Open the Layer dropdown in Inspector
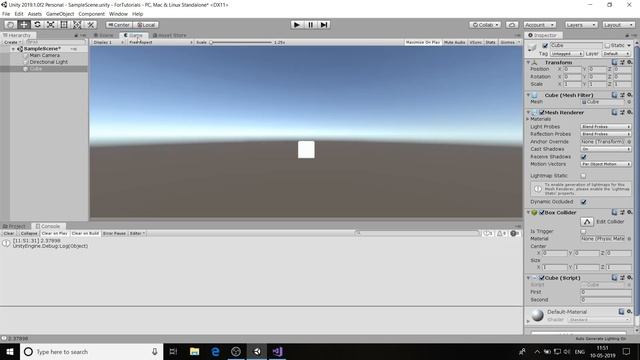 (x=616, y=54)
